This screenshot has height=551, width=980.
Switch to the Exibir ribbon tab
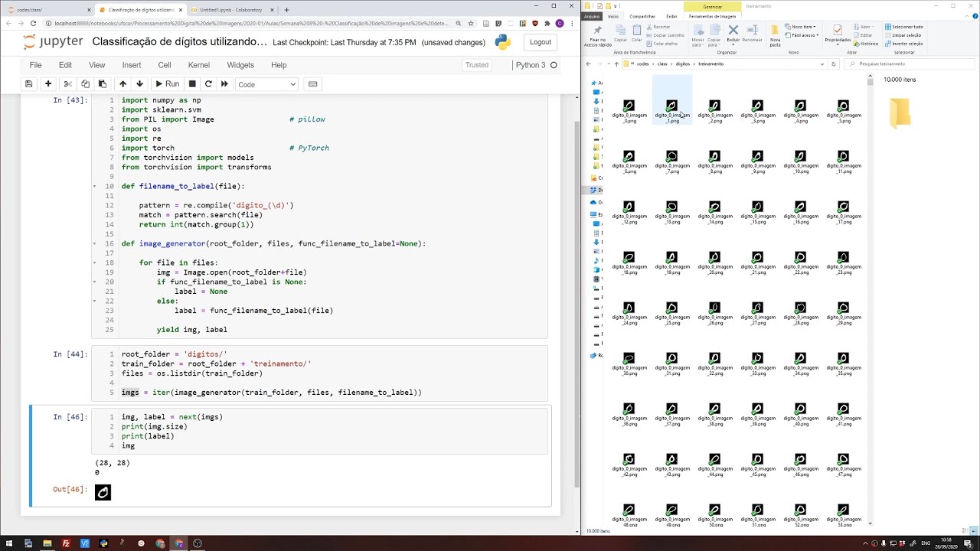point(671,16)
